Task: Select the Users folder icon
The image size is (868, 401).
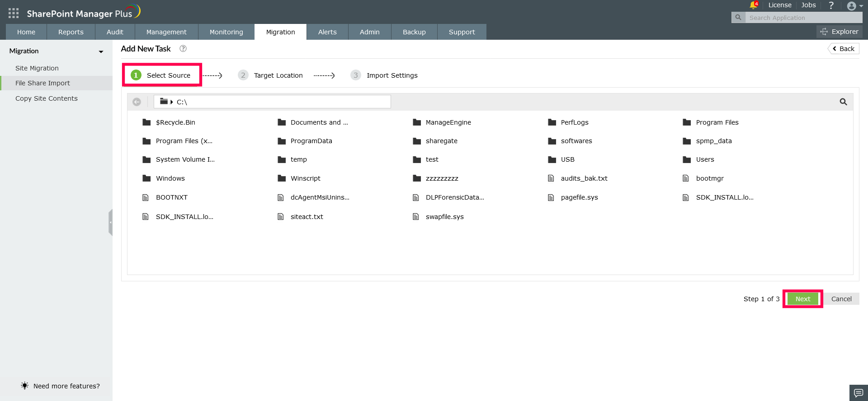Action: [x=687, y=159]
